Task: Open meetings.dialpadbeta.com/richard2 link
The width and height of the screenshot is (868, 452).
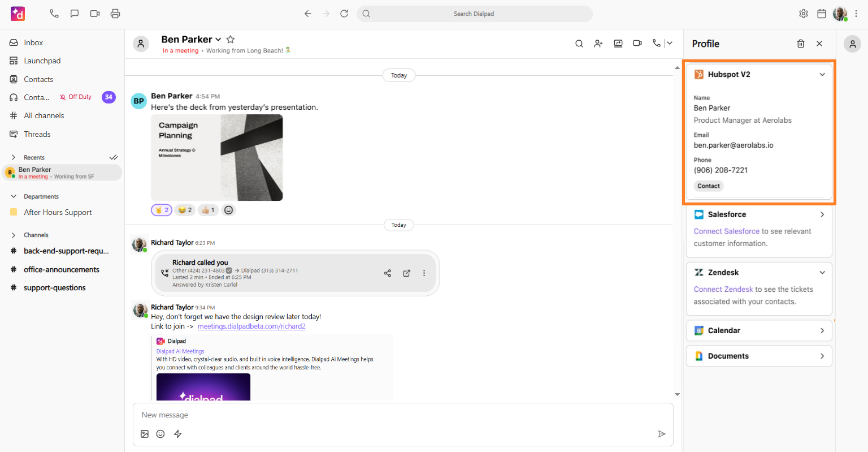Action: click(x=251, y=326)
